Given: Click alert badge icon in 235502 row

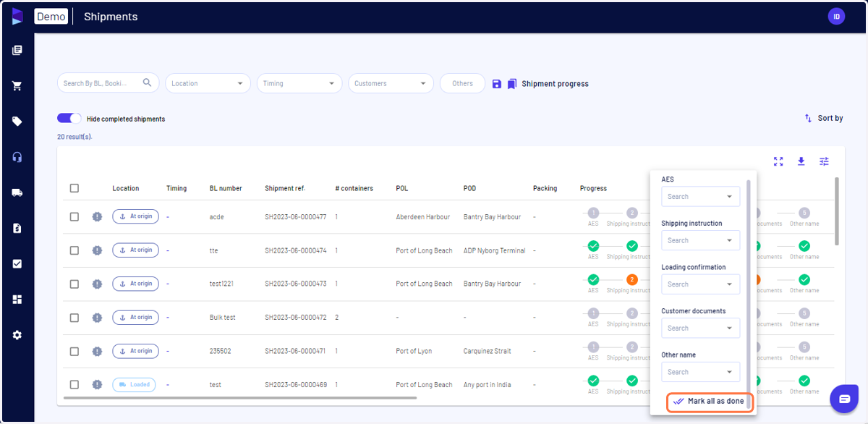Looking at the screenshot, I should coord(97,351).
